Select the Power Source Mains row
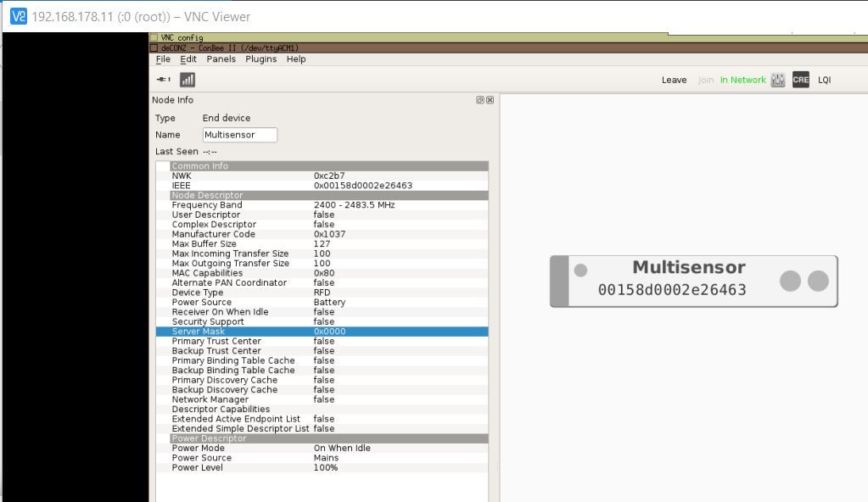Screen dimensions: 868x502 coord(322,458)
